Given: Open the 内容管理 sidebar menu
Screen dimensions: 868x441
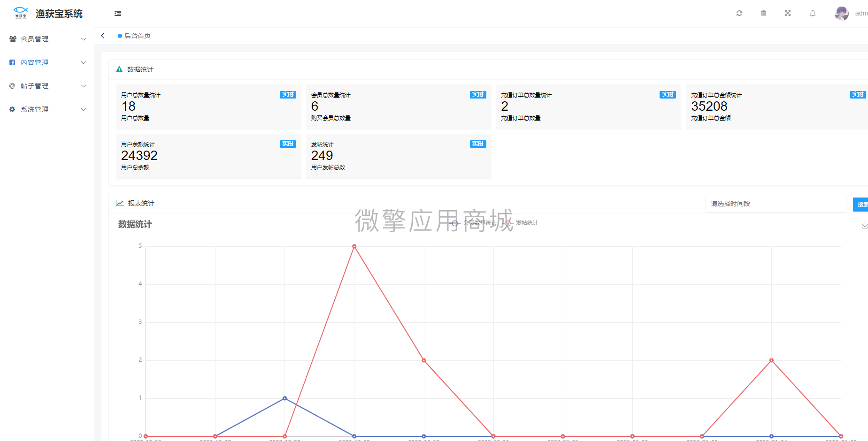Looking at the screenshot, I should pos(47,62).
